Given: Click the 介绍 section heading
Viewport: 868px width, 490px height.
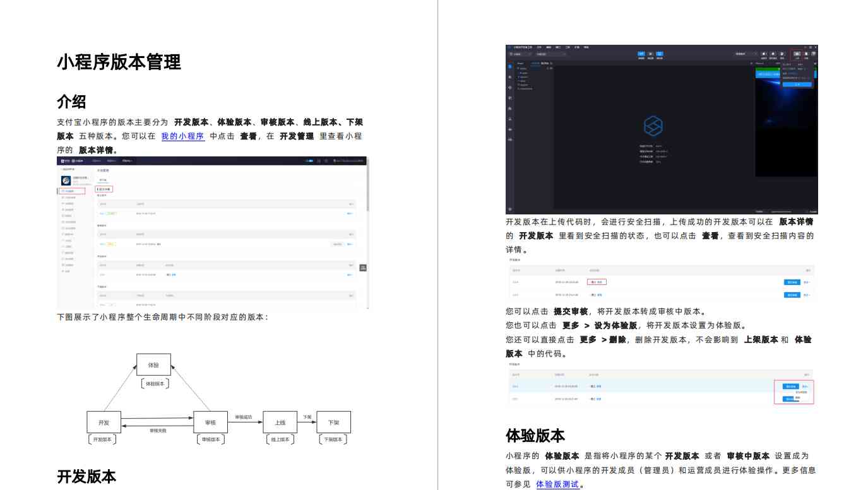Looking at the screenshot, I should [x=71, y=101].
